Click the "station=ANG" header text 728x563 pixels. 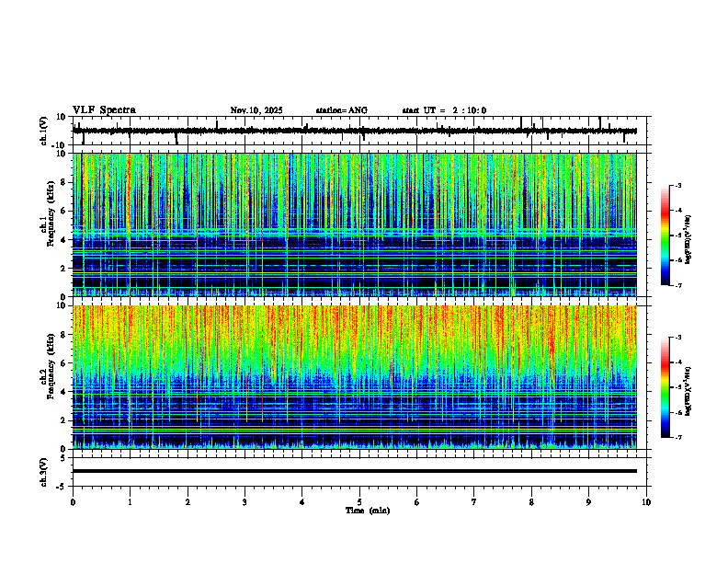[x=342, y=110]
